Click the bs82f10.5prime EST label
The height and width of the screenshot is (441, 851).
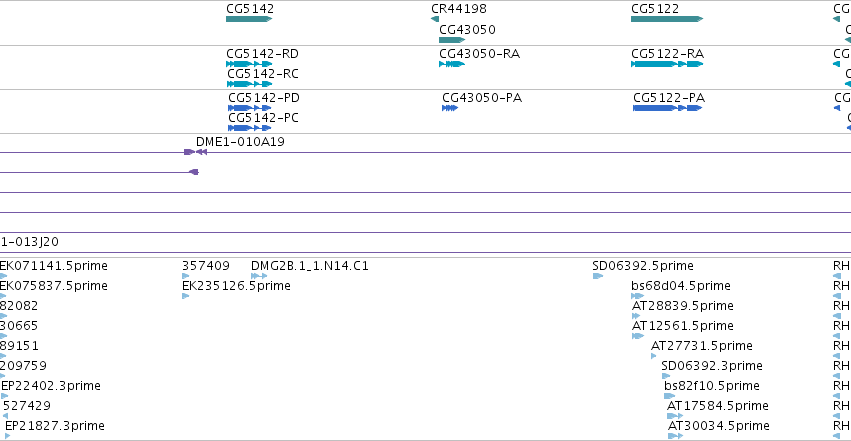click(712, 386)
